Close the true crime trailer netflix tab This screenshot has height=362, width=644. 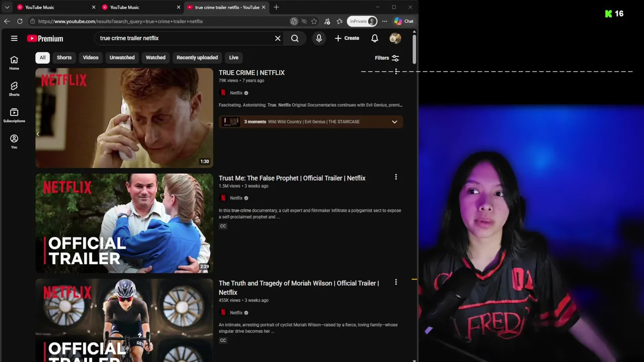point(263,7)
